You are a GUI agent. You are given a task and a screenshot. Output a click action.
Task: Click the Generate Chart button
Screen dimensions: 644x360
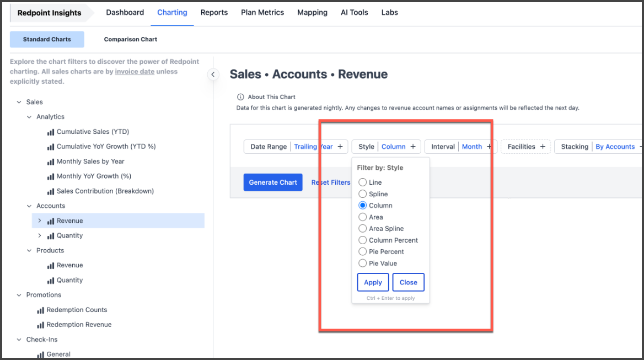click(x=273, y=182)
